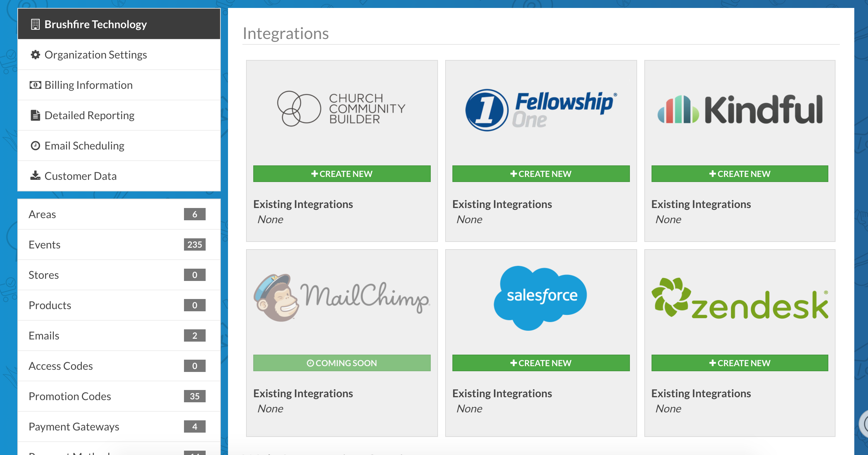Open the Events menu item
Viewport: 868px width, 455px height.
pyautogui.click(x=45, y=244)
